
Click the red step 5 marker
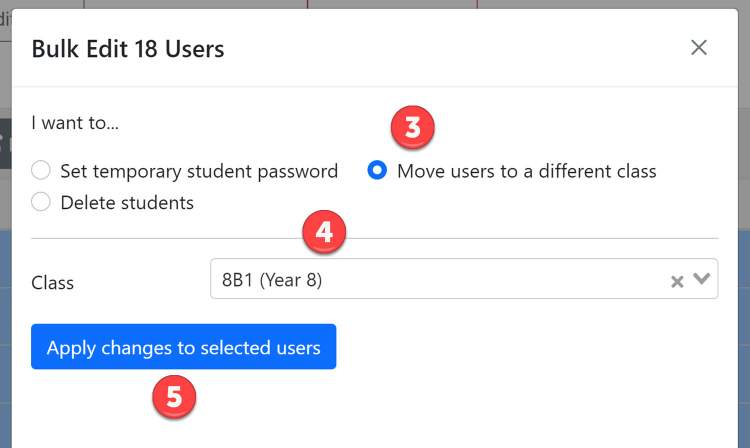(x=174, y=397)
